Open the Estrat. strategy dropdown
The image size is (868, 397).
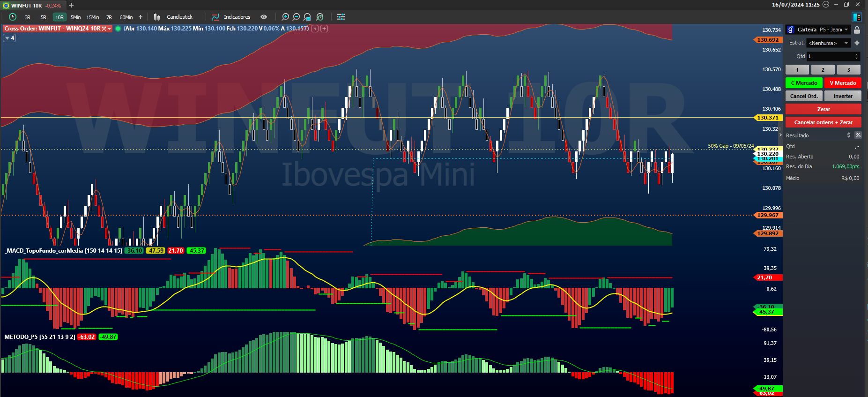click(x=829, y=43)
